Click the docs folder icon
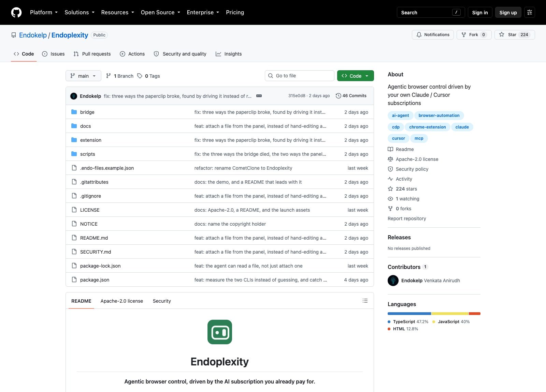This screenshot has width=546, height=392. (x=74, y=126)
